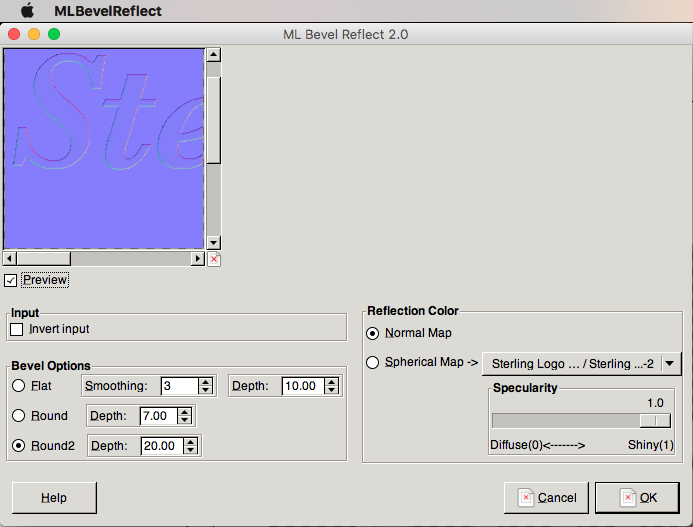The height and width of the screenshot is (527, 693).
Task: Increase Round2 Depth 20.00 with up arrow
Action: pyautogui.click(x=190, y=442)
